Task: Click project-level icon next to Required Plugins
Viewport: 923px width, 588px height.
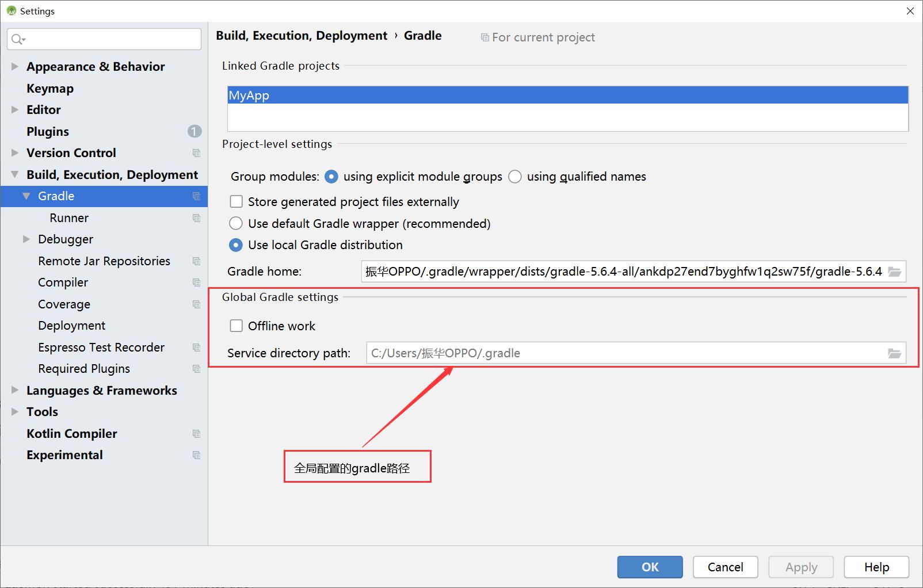Action: point(196,369)
